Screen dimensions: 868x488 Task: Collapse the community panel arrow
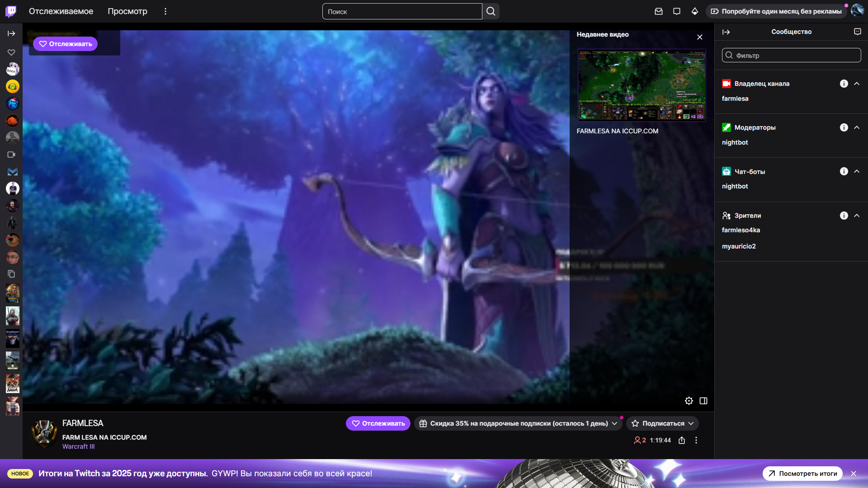tap(726, 32)
